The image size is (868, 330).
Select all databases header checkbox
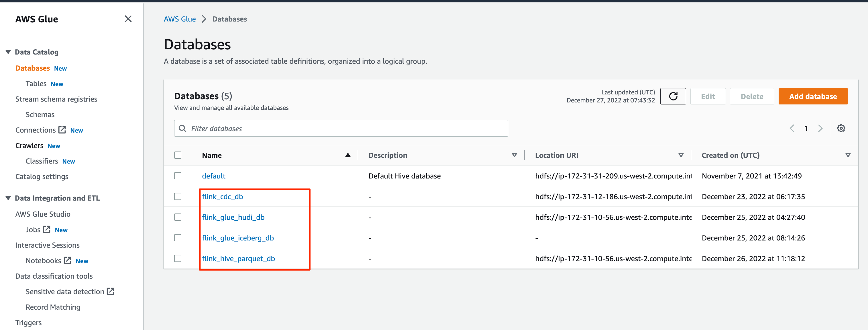pos(178,155)
